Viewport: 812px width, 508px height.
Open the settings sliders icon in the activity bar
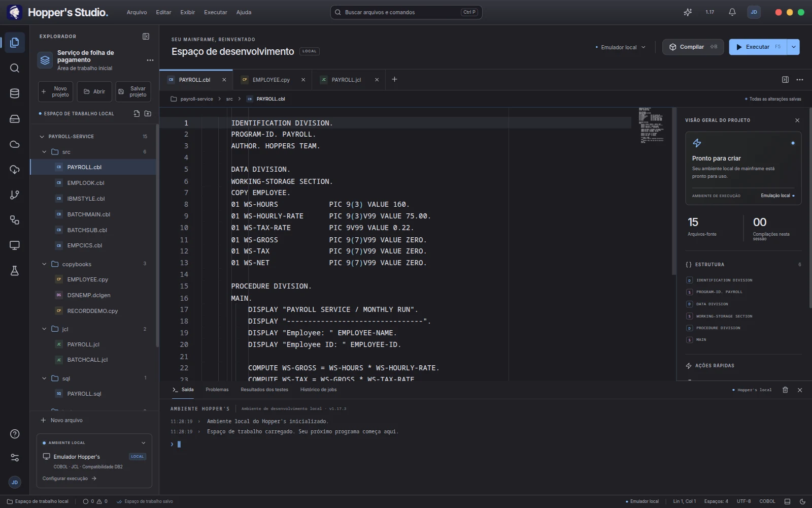[15, 458]
